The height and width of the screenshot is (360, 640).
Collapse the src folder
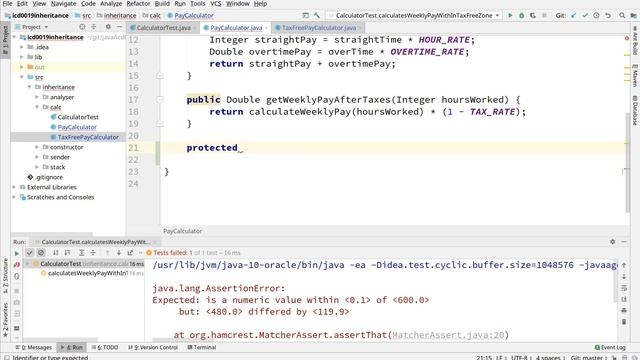click(22, 77)
